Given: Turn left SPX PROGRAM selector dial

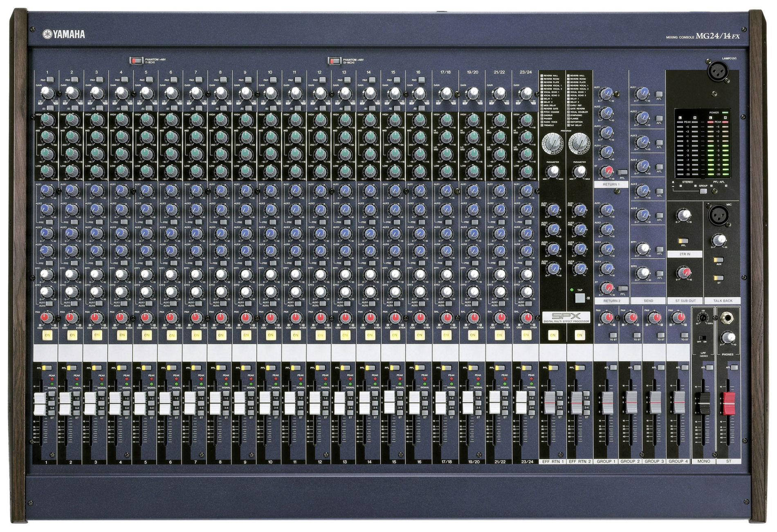Looking at the screenshot, I should [x=551, y=143].
